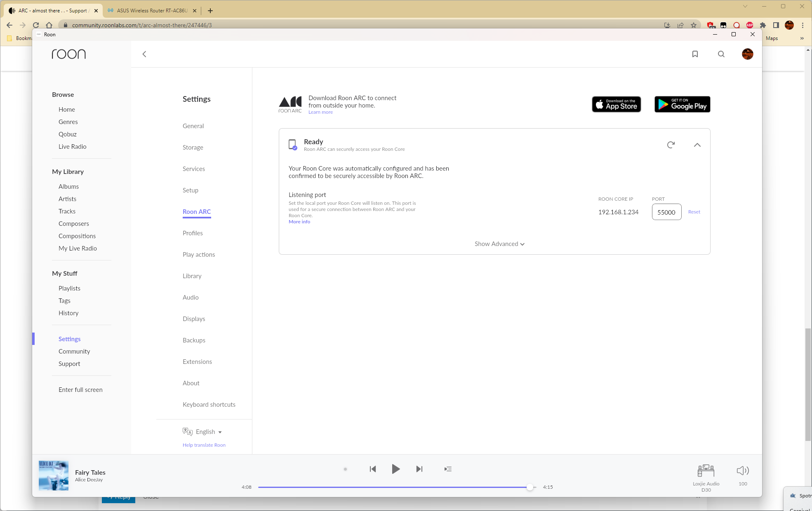Open the Loxjie Audio D30 zone icon
Image resolution: width=812 pixels, height=511 pixels.
[706, 471]
